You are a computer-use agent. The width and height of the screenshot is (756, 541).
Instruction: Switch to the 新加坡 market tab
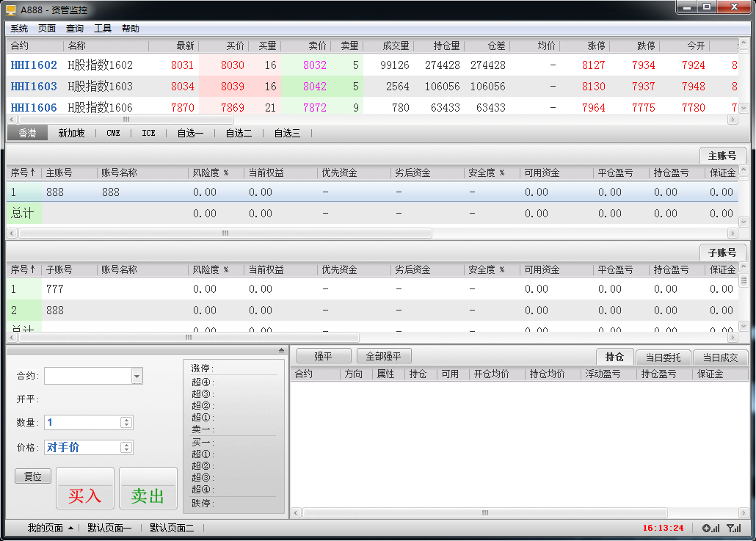(x=72, y=134)
